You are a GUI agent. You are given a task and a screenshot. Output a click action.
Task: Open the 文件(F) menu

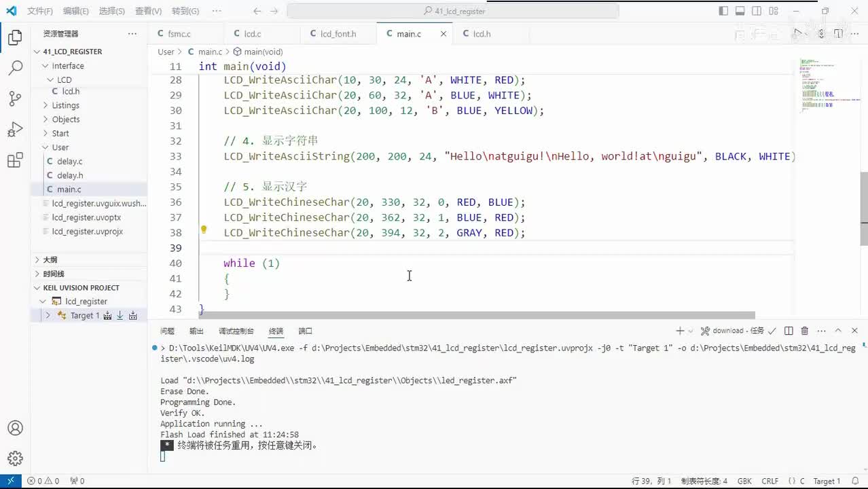(x=40, y=11)
